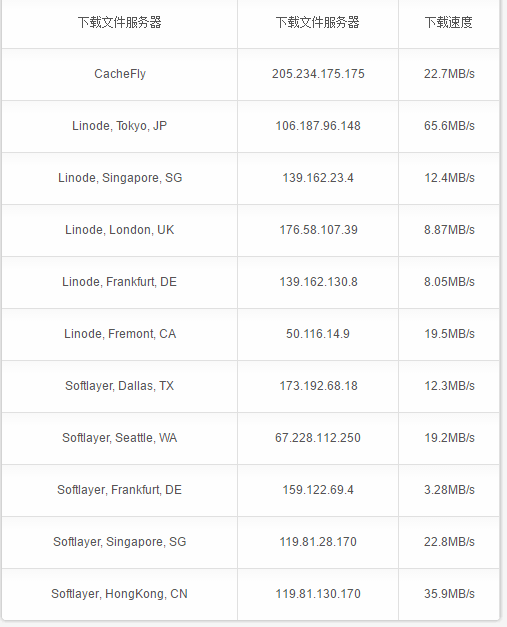Click the 19.5MB/s speed value

(x=449, y=334)
